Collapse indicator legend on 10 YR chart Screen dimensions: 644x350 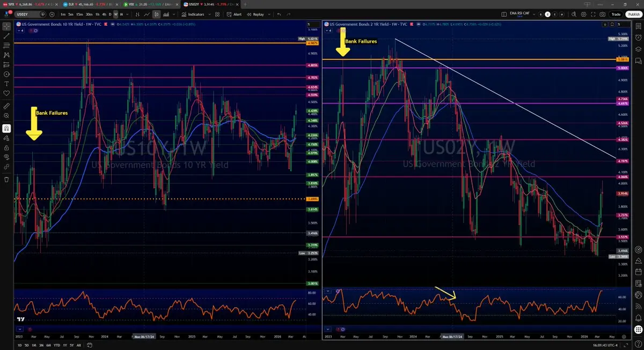click(20, 31)
